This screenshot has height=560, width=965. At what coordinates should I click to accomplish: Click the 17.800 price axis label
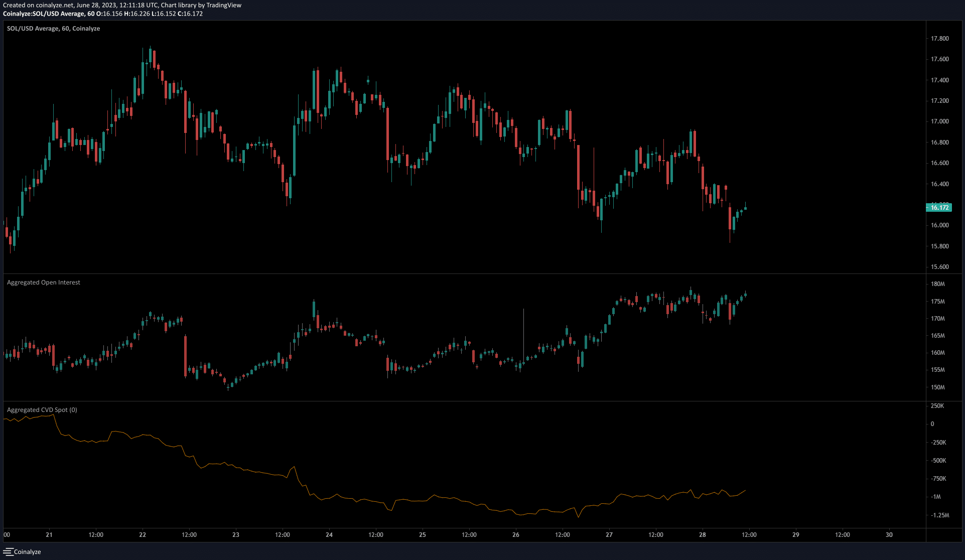click(939, 39)
